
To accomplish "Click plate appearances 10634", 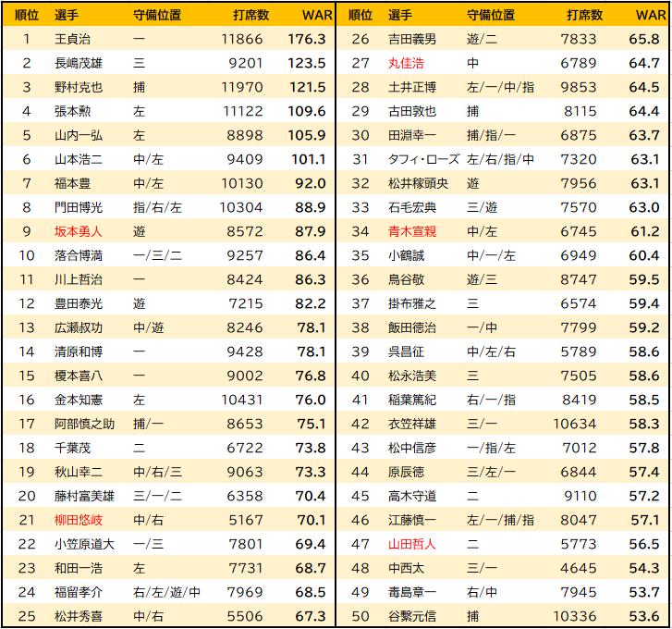I will 575,424.
